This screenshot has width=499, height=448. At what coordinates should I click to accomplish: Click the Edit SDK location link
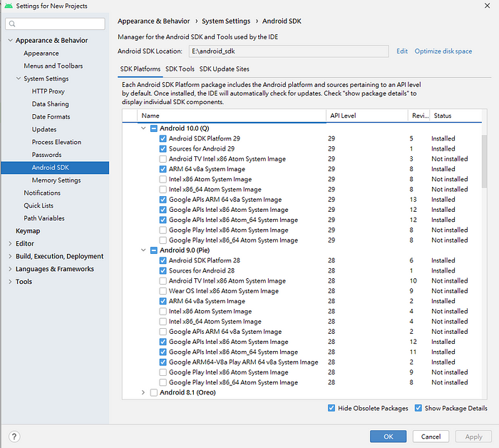[402, 51]
